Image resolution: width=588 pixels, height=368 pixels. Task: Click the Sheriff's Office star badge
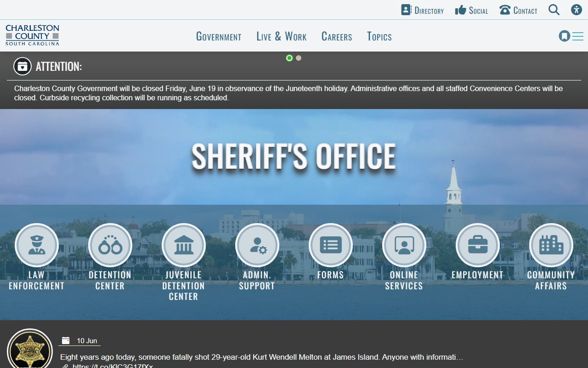(x=30, y=350)
